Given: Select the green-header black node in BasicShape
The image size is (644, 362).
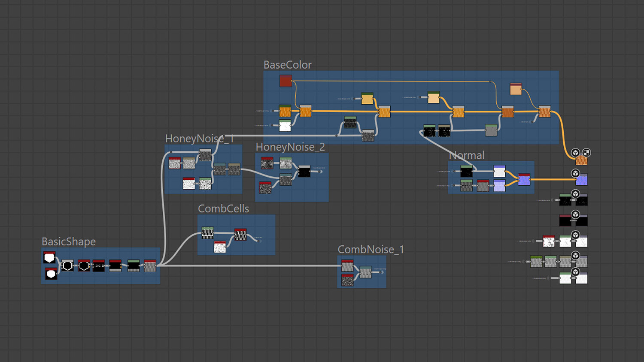Looking at the screenshot, I should point(134,265).
